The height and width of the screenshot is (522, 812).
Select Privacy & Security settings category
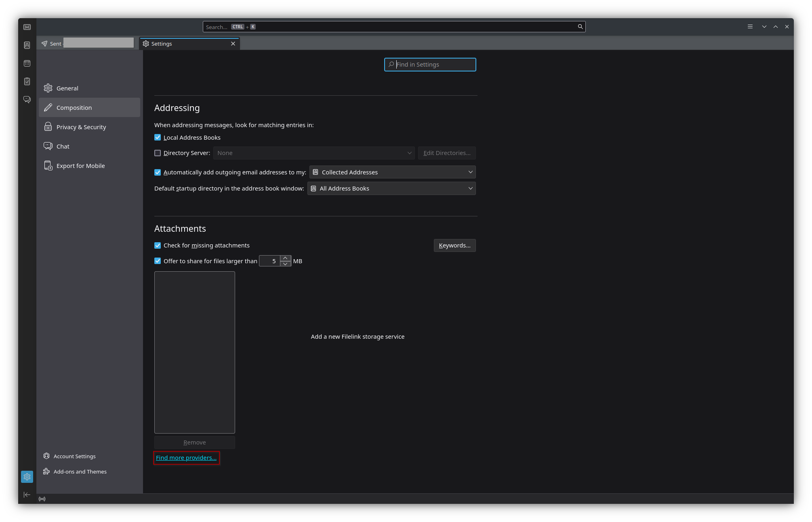click(81, 127)
